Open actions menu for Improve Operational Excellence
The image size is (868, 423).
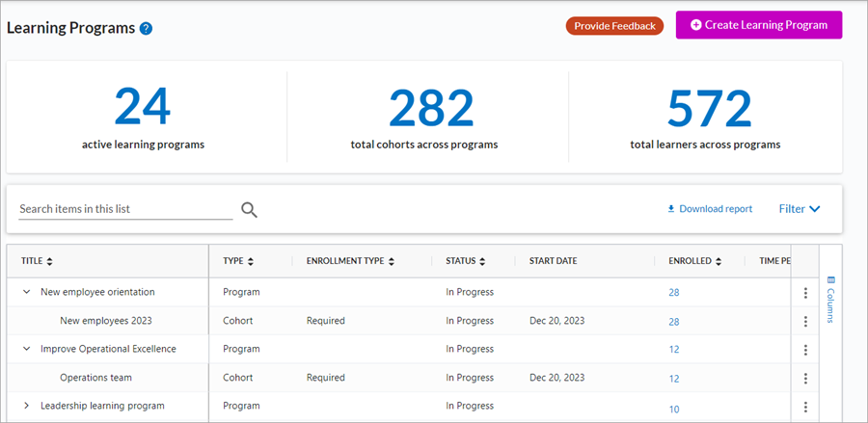[x=805, y=350]
